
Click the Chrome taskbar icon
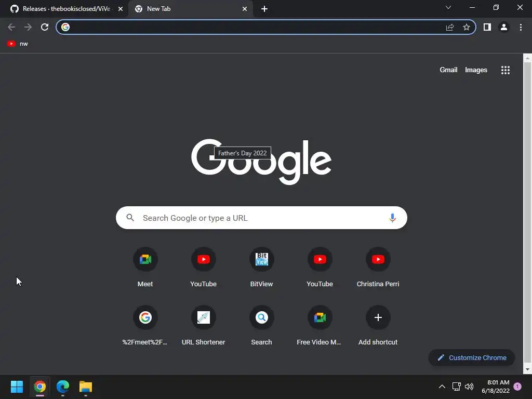pos(39,387)
